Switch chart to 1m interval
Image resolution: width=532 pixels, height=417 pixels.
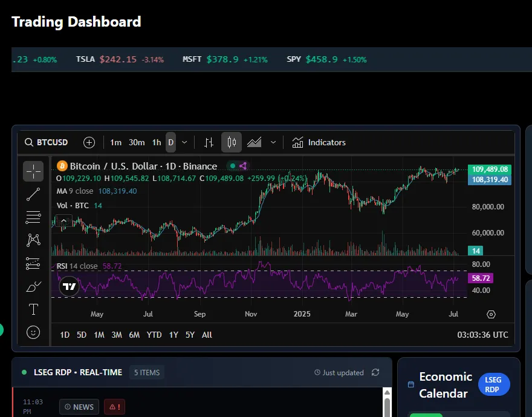point(115,142)
